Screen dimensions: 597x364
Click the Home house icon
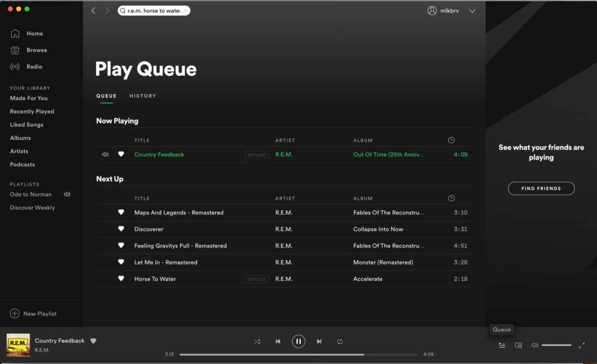tap(15, 33)
